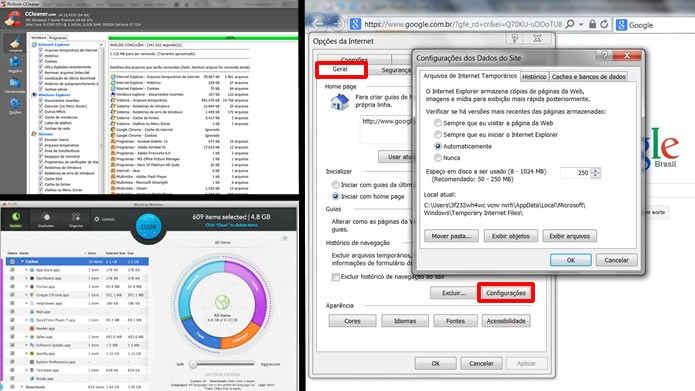The height and width of the screenshot is (391, 695).
Task: Expand the App Store.app row
Action: (x=26, y=270)
